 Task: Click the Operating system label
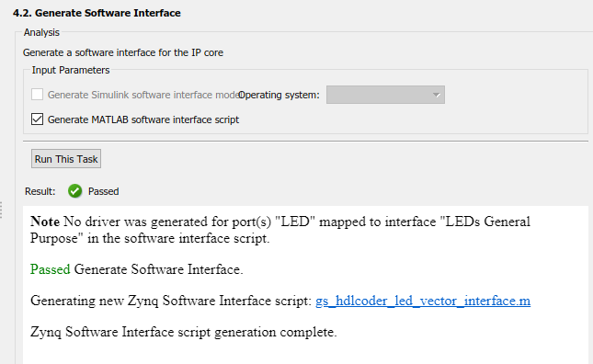[x=279, y=95]
